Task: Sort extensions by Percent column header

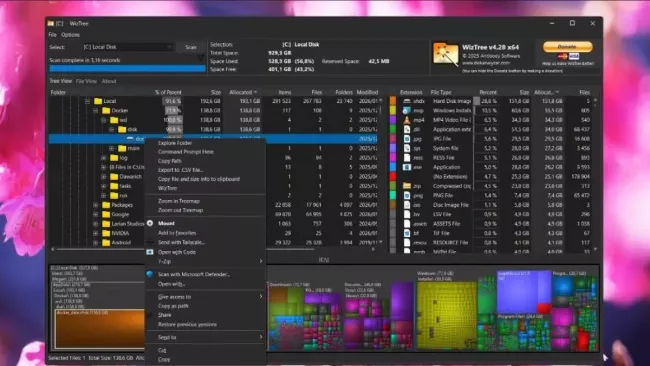Action: (x=488, y=92)
